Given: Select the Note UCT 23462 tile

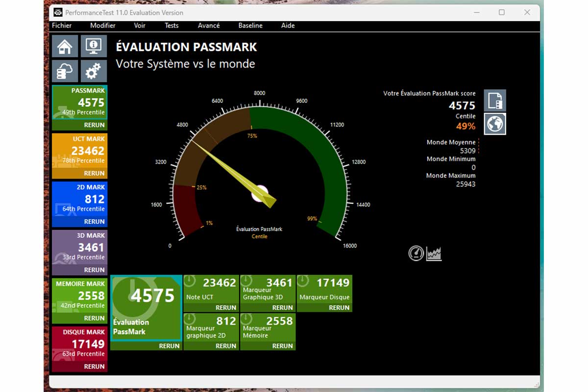Looking at the screenshot, I should [211, 289].
